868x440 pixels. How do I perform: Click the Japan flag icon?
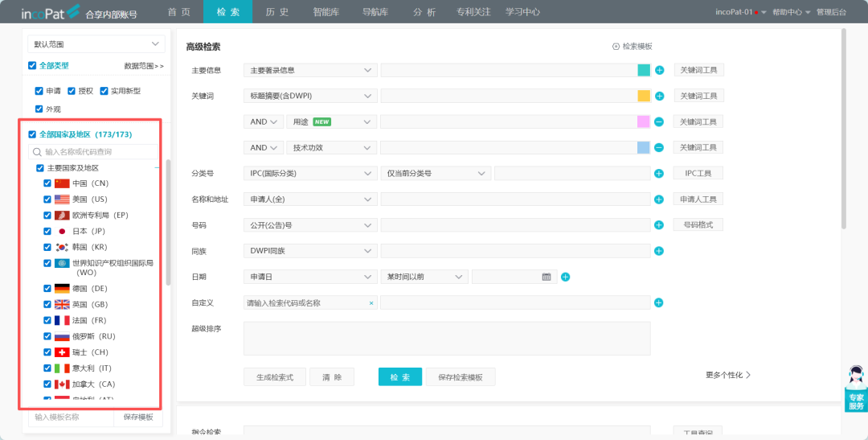pyautogui.click(x=62, y=231)
